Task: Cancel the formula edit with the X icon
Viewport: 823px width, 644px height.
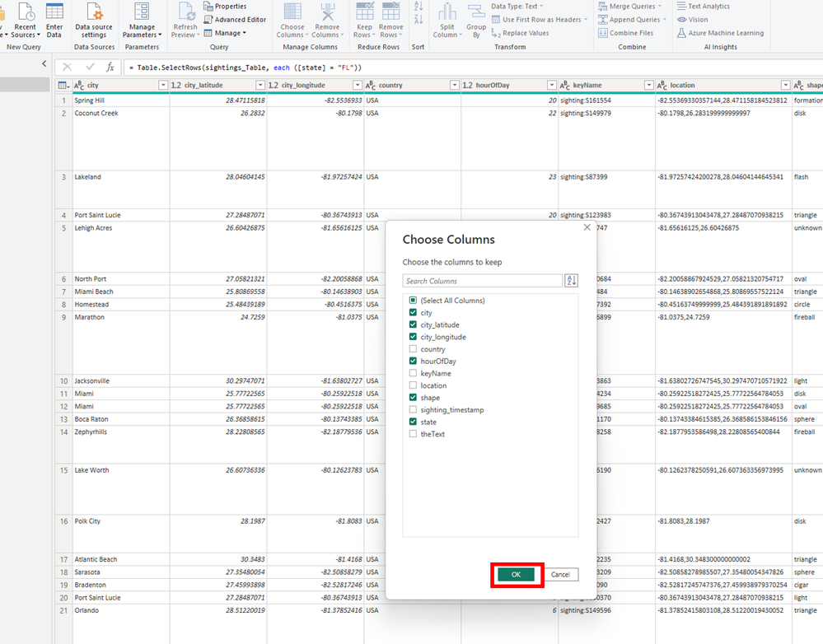Action: [x=68, y=67]
